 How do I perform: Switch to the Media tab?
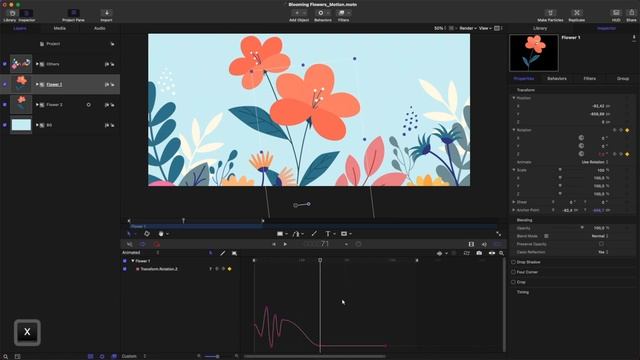60,28
